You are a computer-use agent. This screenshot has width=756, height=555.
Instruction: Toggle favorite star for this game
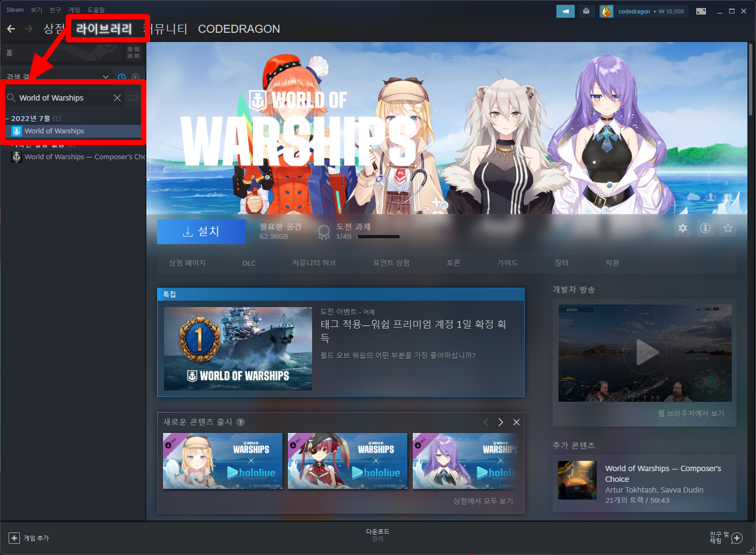tap(728, 228)
